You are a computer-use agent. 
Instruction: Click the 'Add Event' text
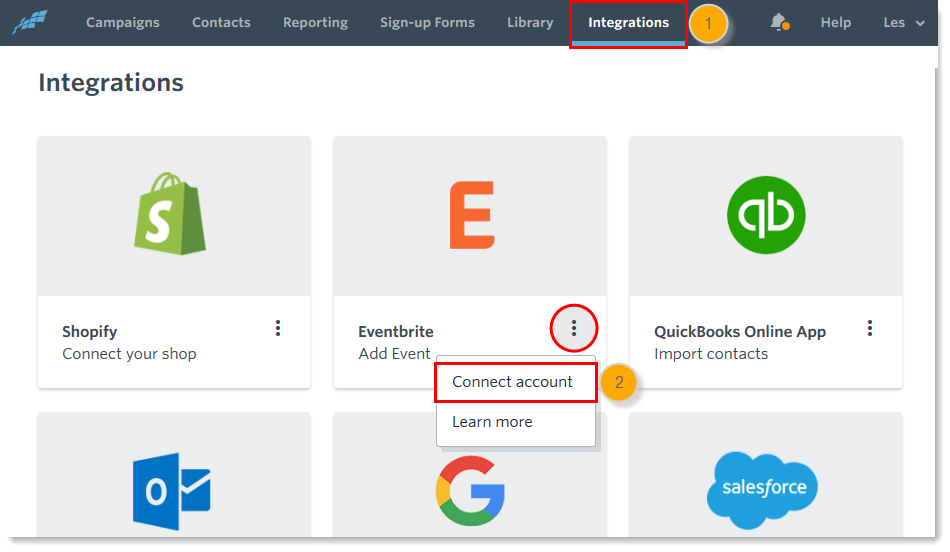pyautogui.click(x=394, y=354)
